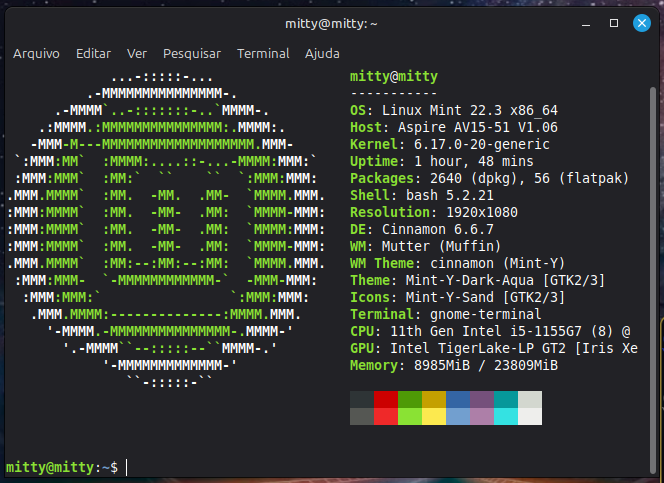The image size is (664, 483).
Task: Click the command prompt input line
Action: [x=300, y=467]
